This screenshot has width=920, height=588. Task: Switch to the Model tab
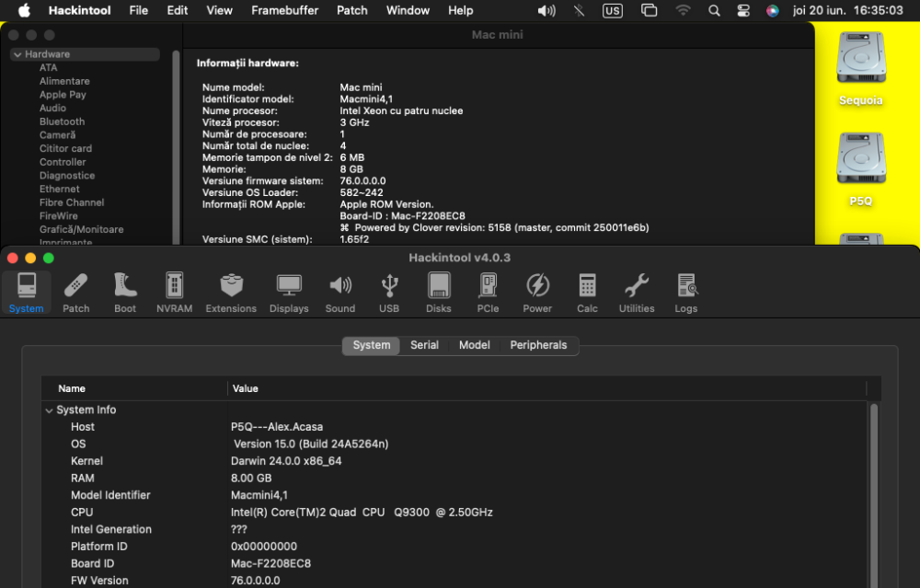pos(474,345)
